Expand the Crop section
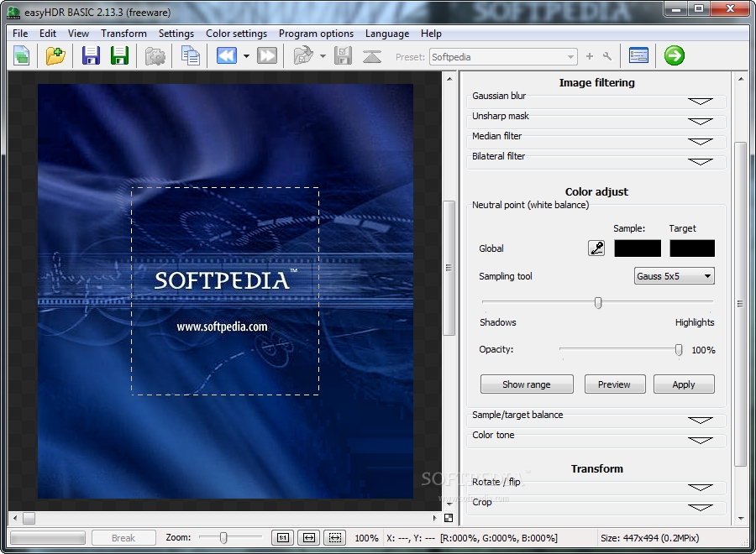Image resolution: width=756 pixels, height=554 pixels. tap(700, 508)
